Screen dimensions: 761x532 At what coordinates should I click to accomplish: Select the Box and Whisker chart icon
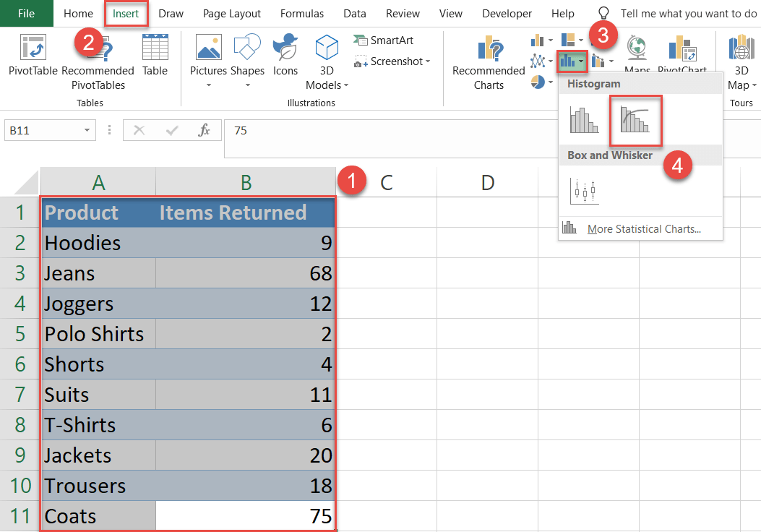[x=584, y=192]
